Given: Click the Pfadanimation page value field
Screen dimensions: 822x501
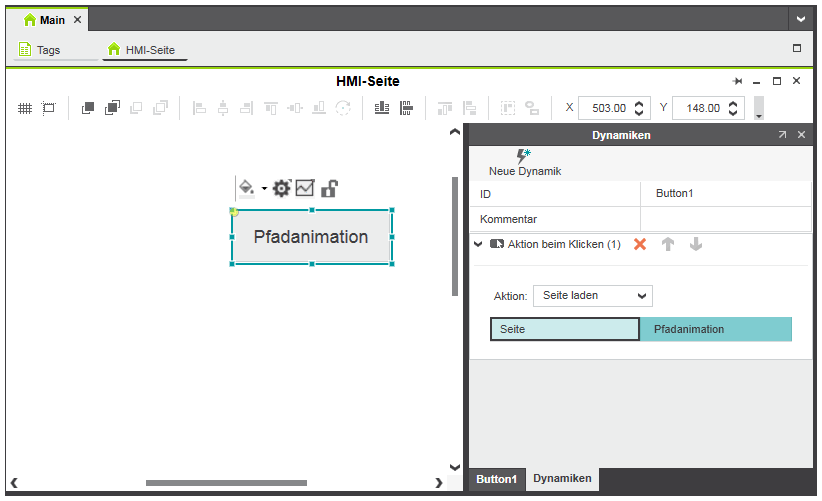Looking at the screenshot, I should click(x=715, y=329).
